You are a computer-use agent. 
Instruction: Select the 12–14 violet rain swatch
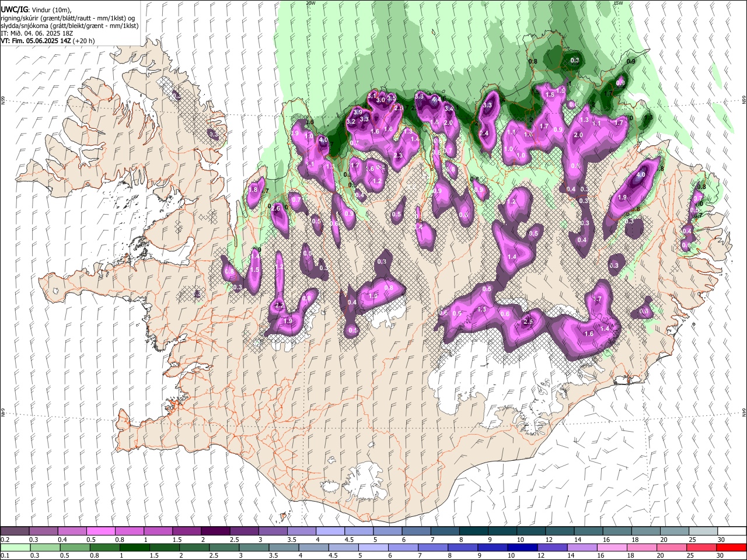pos(552,547)
